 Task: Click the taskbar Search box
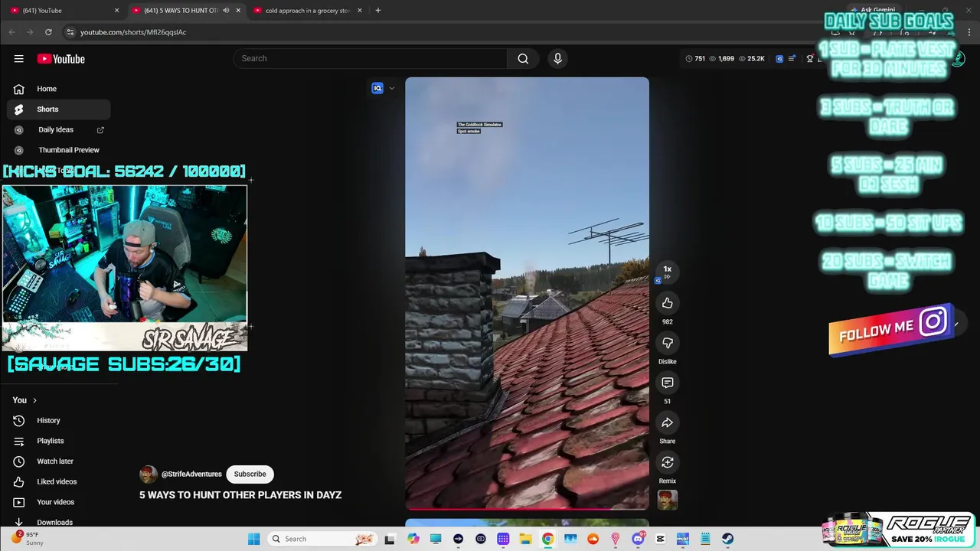pyautogui.click(x=322, y=539)
